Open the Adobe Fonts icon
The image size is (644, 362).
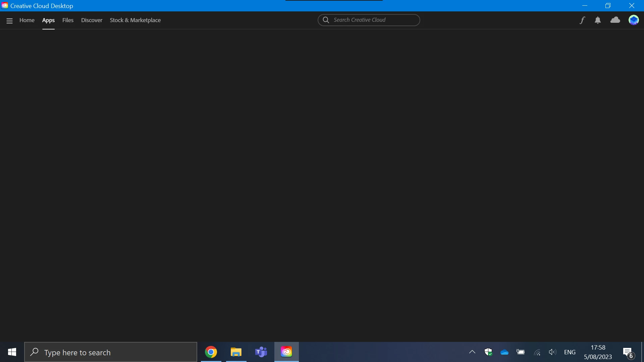[582, 20]
